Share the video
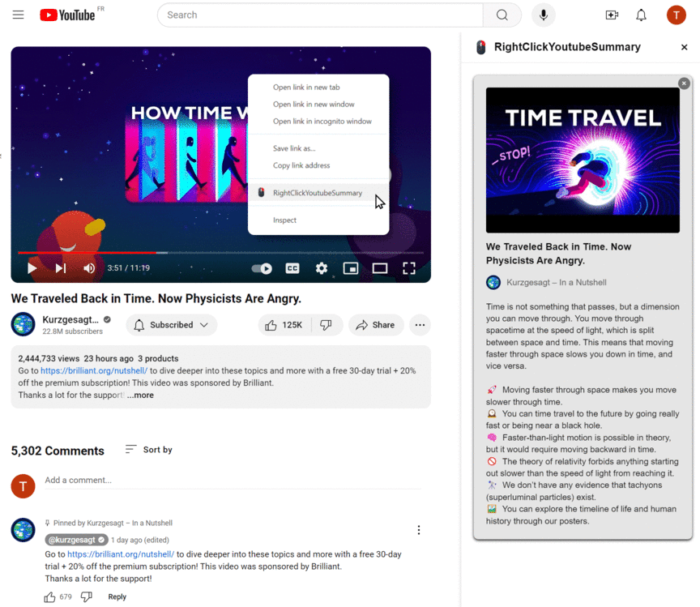Image resolution: width=700 pixels, height=607 pixels. [376, 325]
